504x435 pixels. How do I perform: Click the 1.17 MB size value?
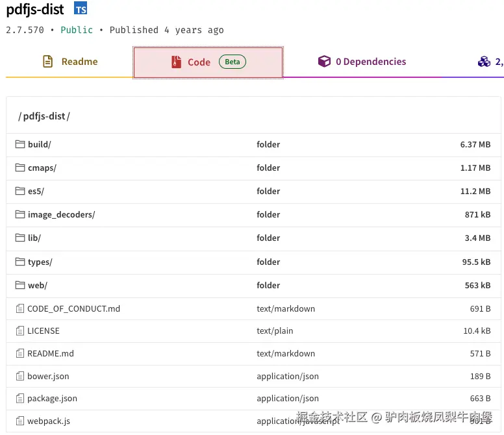pos(475,168)
